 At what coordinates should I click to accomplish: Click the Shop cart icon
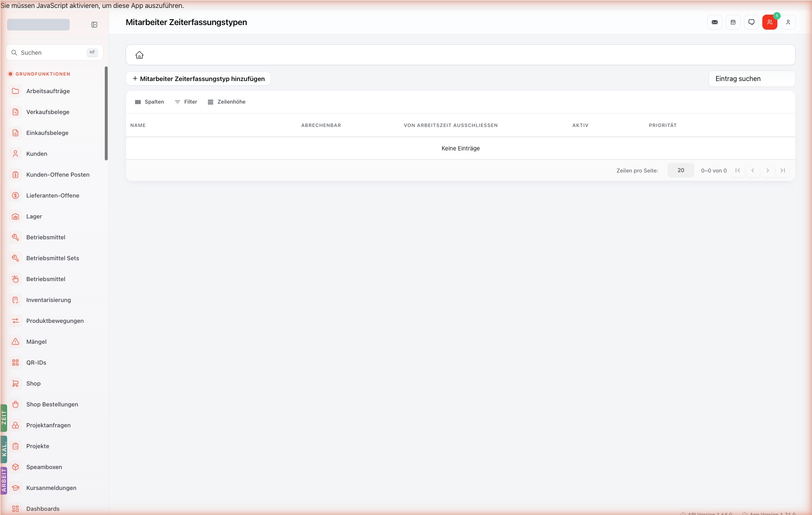(x=15, y=383)
